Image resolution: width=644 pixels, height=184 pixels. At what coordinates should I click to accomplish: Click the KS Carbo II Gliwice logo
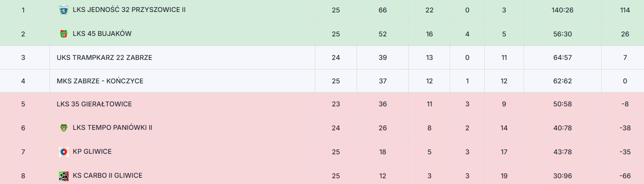pos(63,176)
